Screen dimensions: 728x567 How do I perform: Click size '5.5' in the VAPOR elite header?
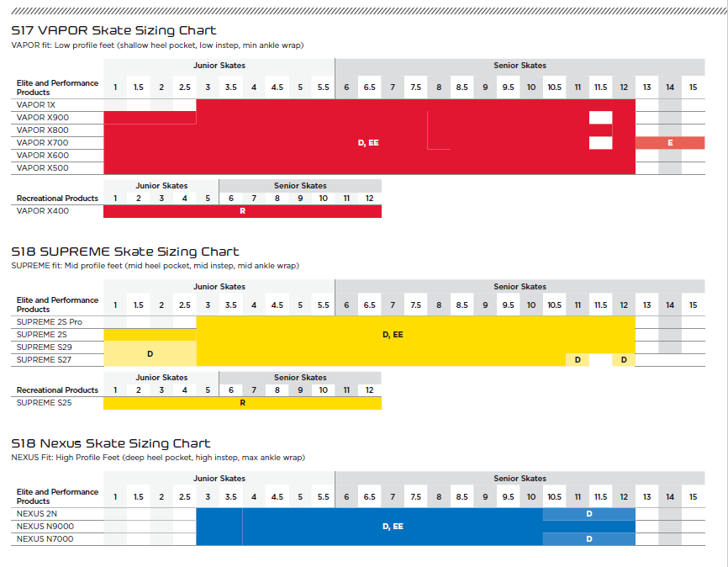[x=324, y=87]
